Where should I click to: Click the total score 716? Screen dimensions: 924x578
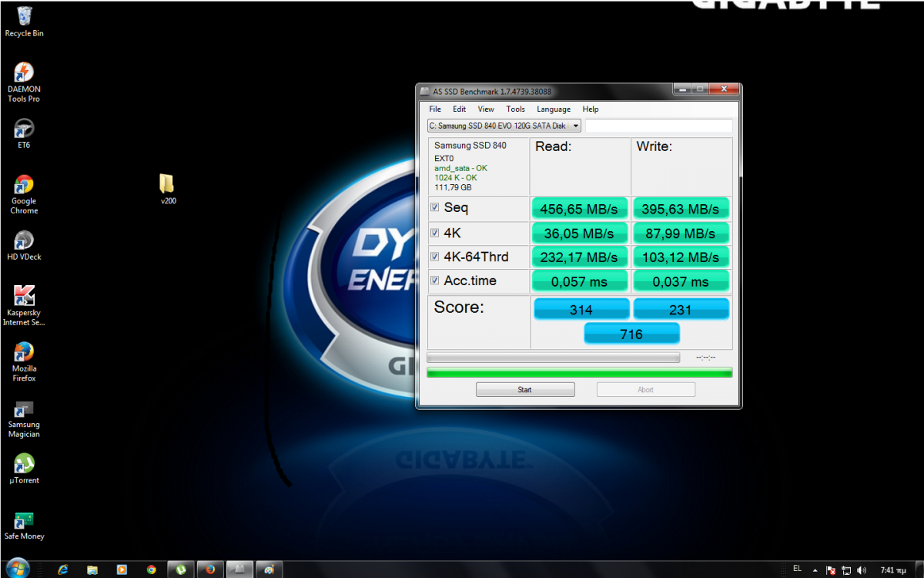coord(631,334)
